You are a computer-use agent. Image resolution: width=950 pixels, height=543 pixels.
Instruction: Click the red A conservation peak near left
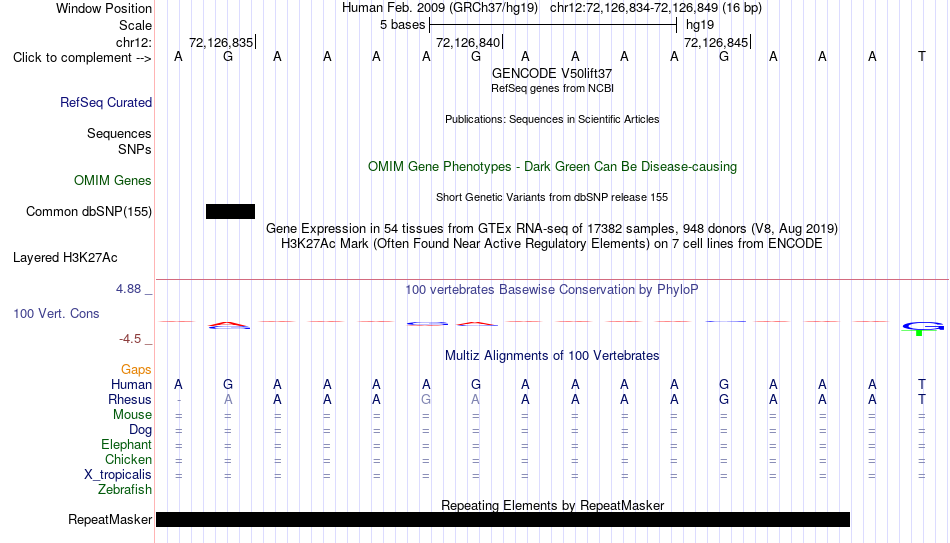229,325
